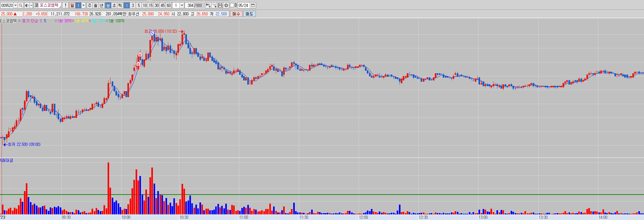Select the 30 minute interval button
644x220 pixels.
(x=157, y=5)
